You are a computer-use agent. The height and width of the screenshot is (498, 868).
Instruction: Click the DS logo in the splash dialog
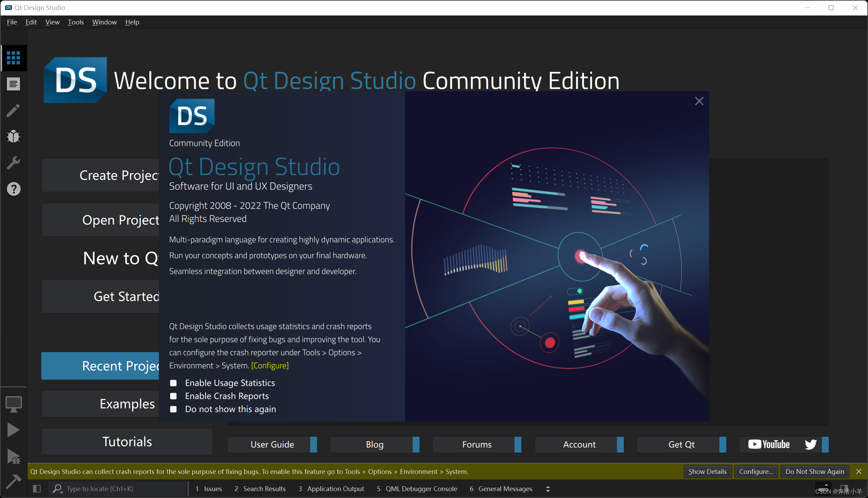[x=192, y=116]
